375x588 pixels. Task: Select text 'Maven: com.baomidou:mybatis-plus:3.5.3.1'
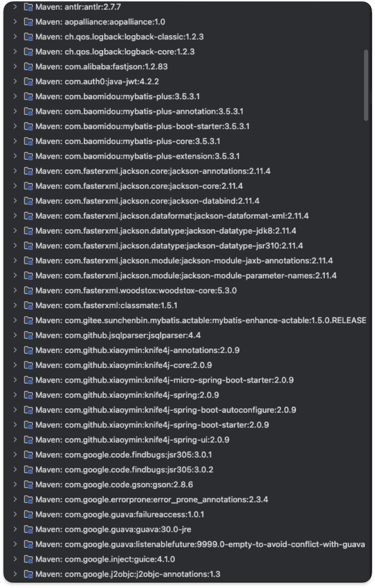118,96
